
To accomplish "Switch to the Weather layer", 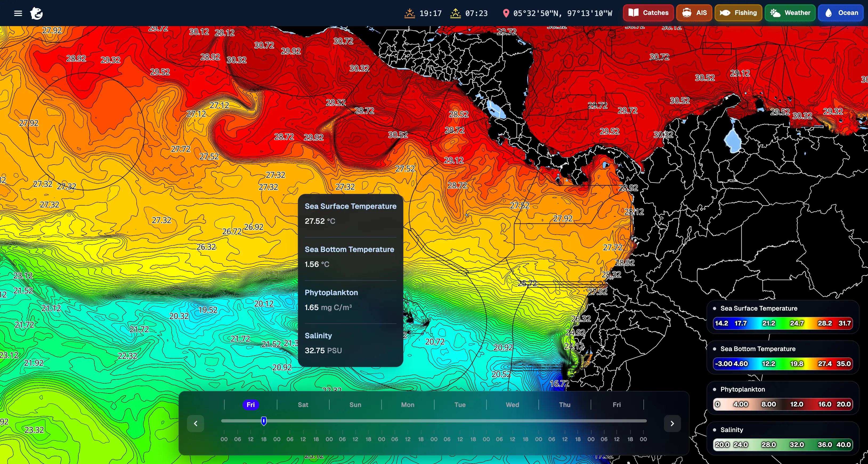I will [x=790, y=13].
